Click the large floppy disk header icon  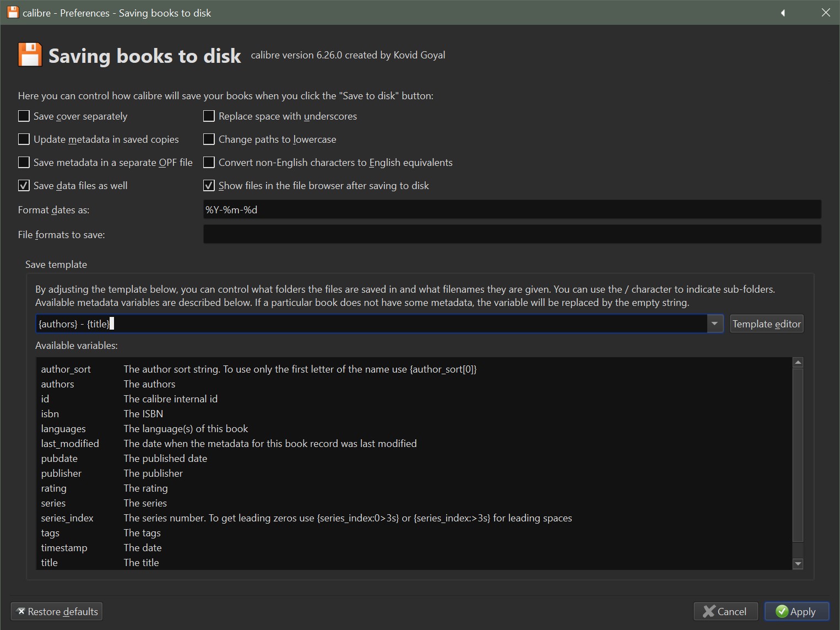[x=30, y=55]
